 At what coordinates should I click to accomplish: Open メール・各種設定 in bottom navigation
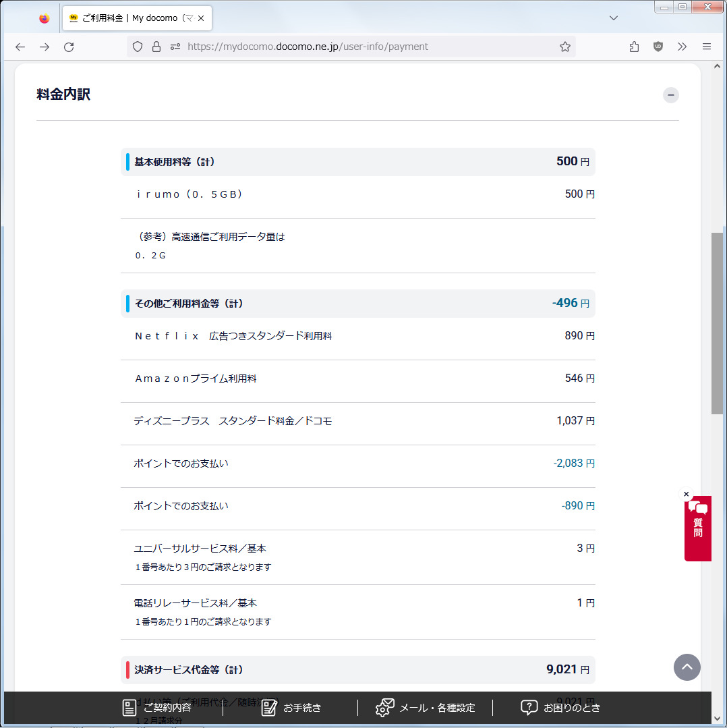pos(426,708)
